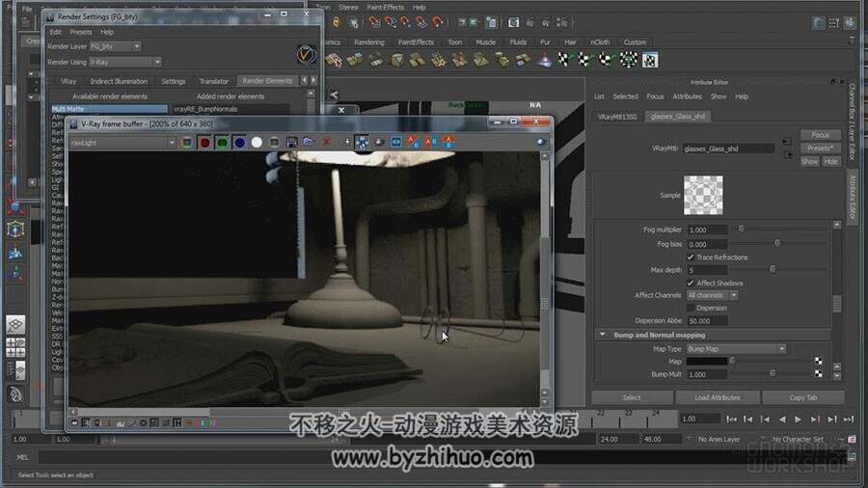Toggle red channel in frame buffer

pos(204,142)
